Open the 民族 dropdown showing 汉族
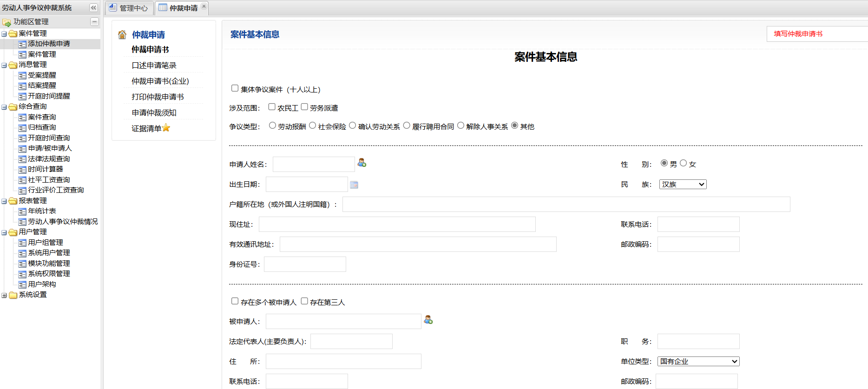 (682, 185)
